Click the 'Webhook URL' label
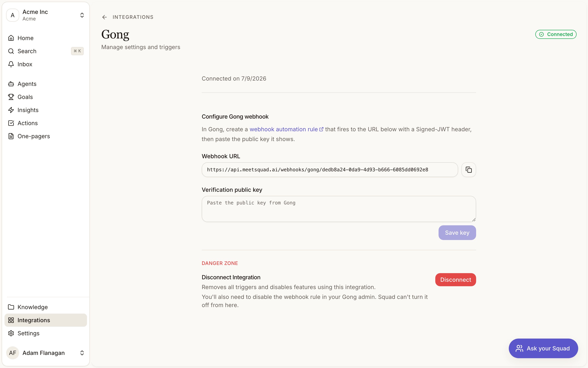This screenshot has width=588, height=368. click(x=221, y=156)
